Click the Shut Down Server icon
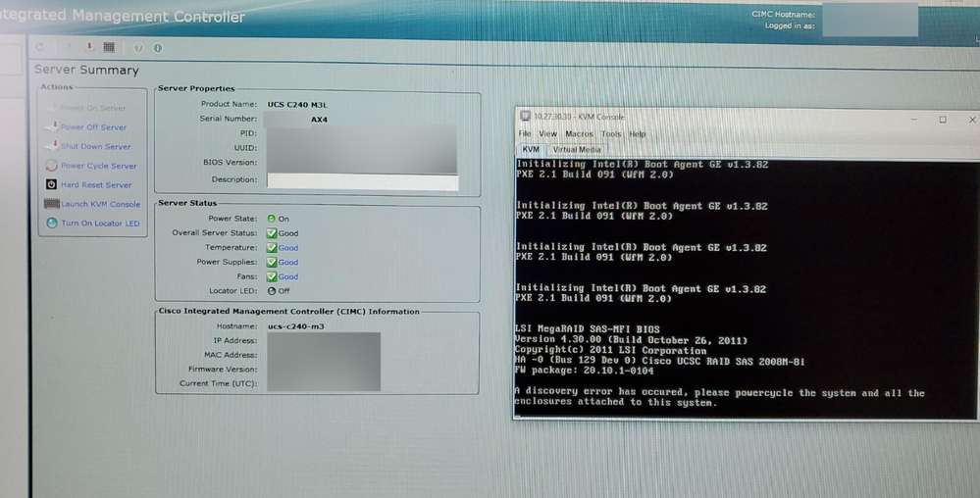This screenshot has width=980, height=498. pyautogui.click(x=52, y=146)
